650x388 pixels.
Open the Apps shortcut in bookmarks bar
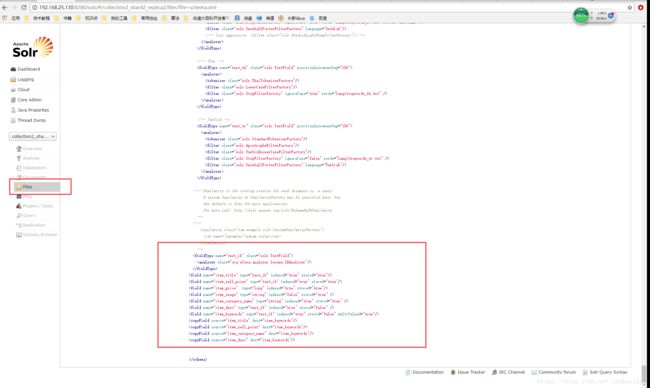11,18
